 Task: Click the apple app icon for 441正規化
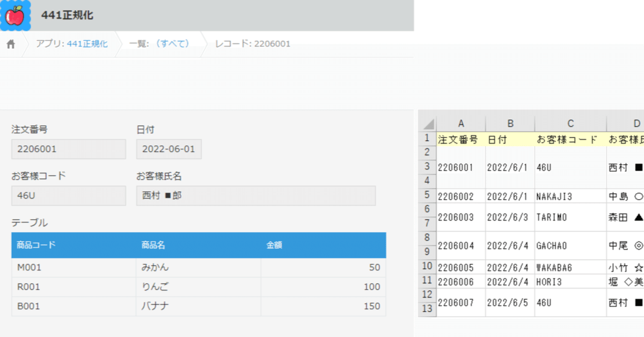coord(17,16)
